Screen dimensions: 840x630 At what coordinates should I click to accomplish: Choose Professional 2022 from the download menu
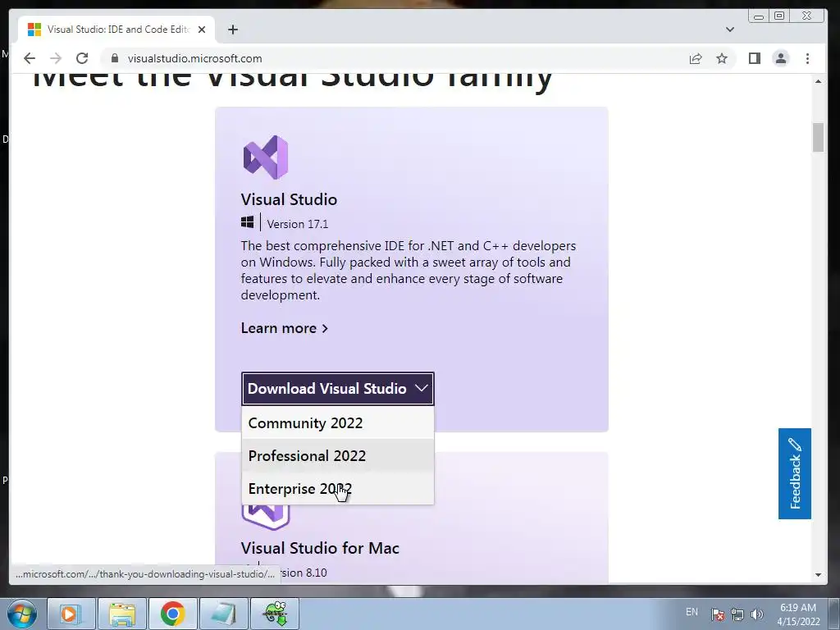(338, 456)
